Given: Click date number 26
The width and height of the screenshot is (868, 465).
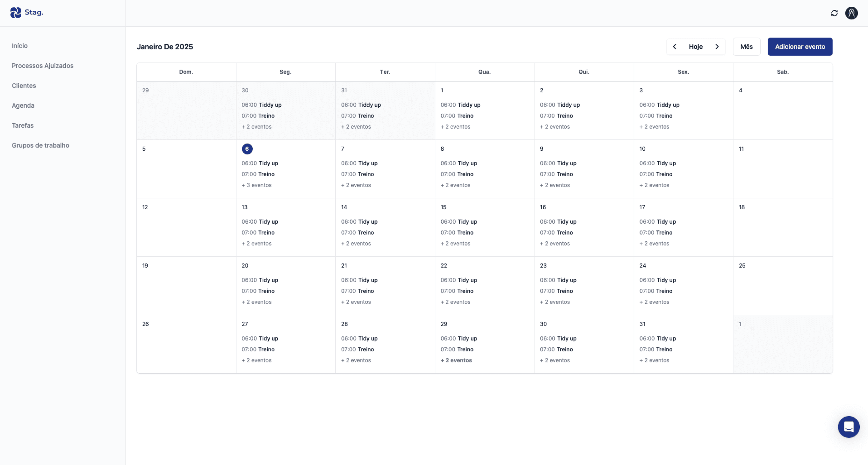Looking at the screenshot, I should 145,324.
